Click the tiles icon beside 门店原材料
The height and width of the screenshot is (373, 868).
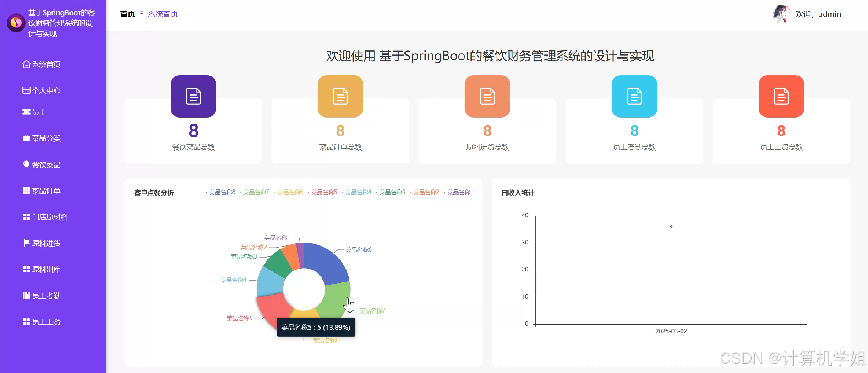[27, 216]
